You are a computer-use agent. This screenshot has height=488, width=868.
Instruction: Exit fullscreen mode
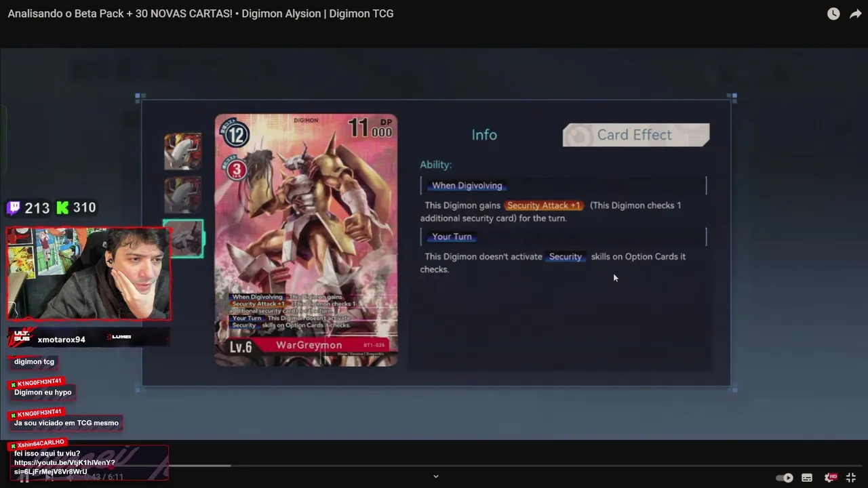tap(851, 478)
